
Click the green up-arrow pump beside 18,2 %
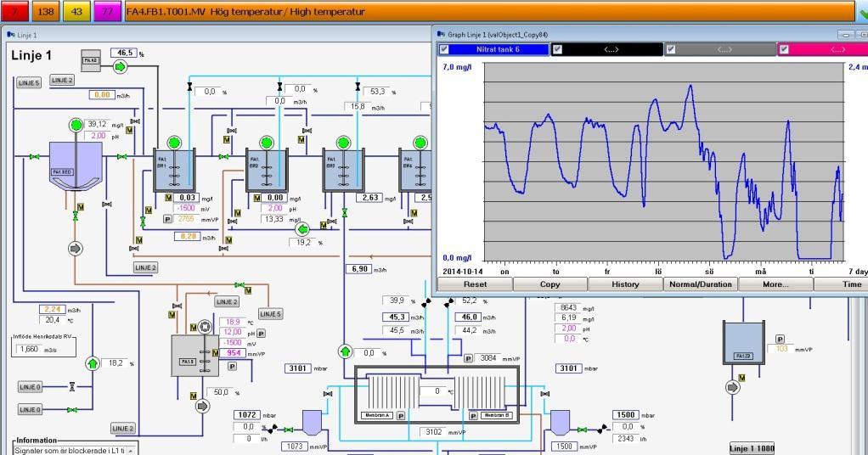[x=93, y=363]
